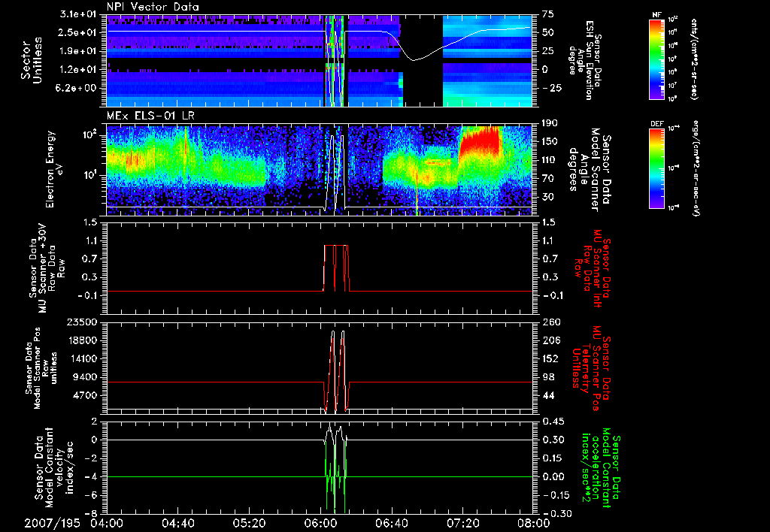Click the '04:00' time axis label
Image resolution: width=770 pixels, height=532 pixels.
coord(107,524)
